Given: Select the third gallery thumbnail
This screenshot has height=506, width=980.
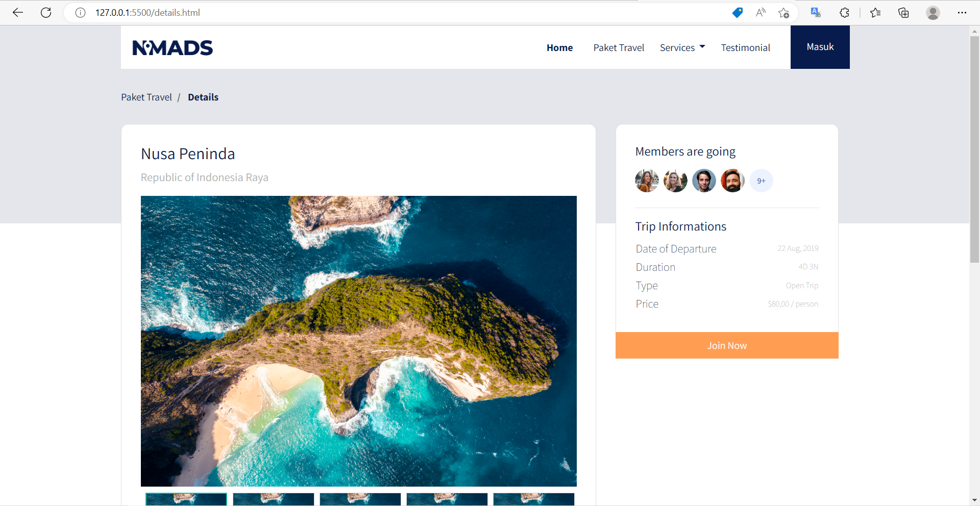Looking at the screenshot, I should tap(360, 499).
